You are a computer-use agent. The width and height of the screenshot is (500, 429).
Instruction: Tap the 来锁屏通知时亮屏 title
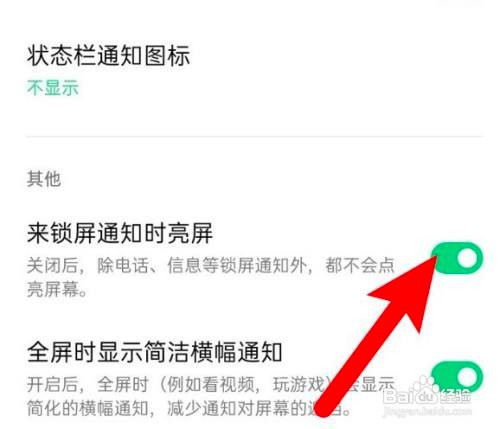(120, 233)
